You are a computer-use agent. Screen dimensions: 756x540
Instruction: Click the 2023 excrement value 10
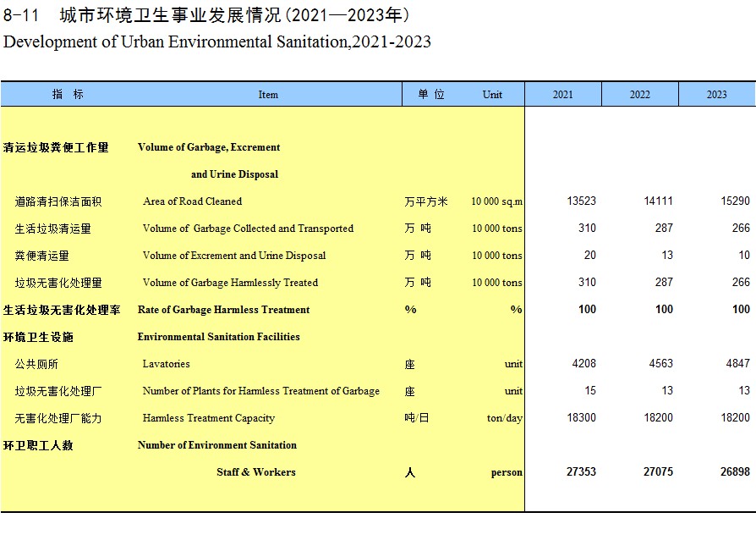coord(744,255)
